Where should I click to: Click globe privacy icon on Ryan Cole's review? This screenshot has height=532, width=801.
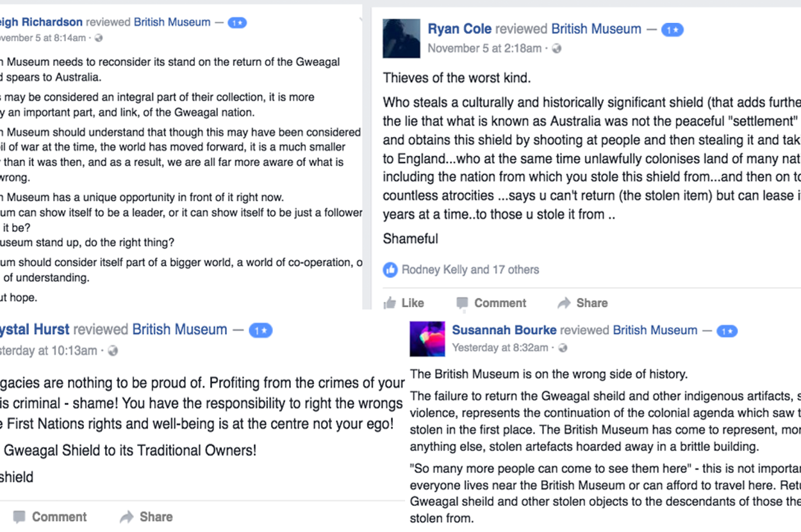(x=556, y=49)
